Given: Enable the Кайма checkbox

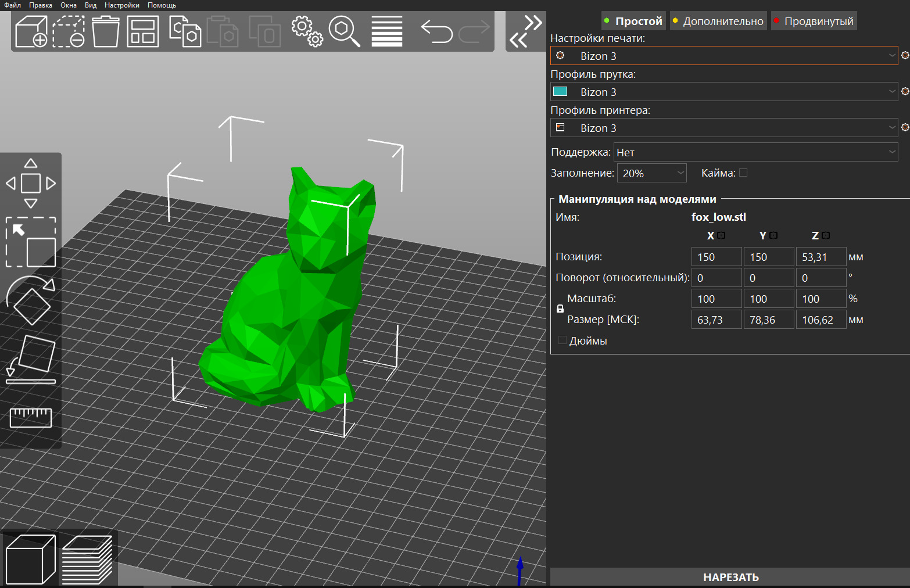Looking at the screenshot, I should click(x=743, y=173).
